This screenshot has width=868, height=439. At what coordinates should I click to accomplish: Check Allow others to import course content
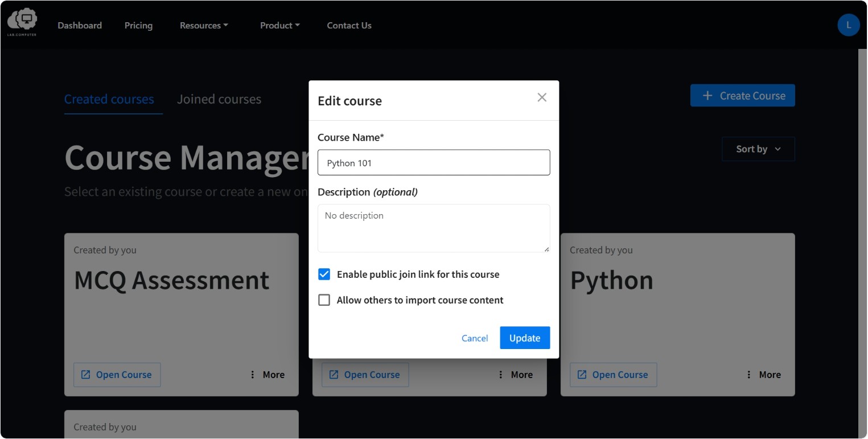(x=324, y=300)
